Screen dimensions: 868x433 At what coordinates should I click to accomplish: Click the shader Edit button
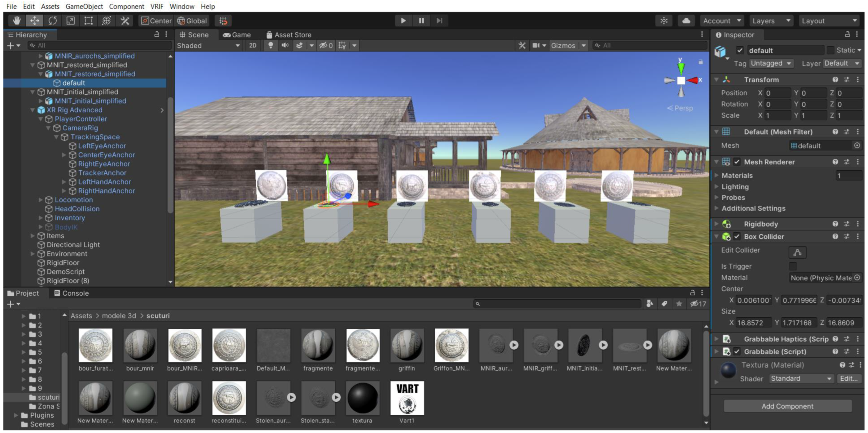[848, 378]
